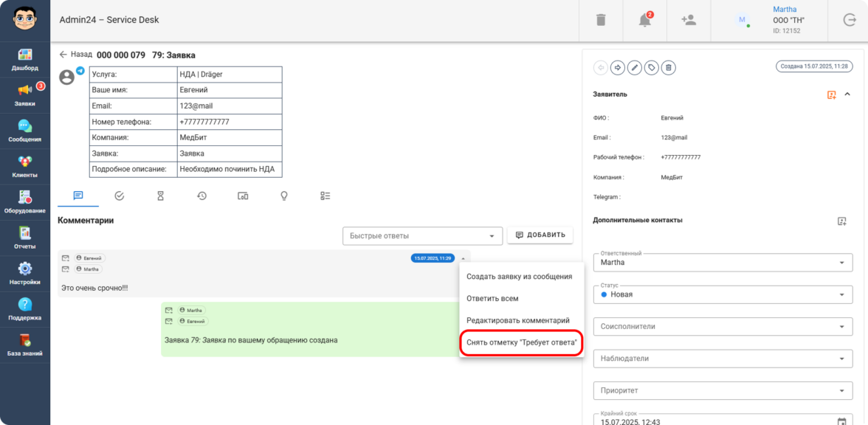Click the Евгений chip in first comment
This screenshot has height=425, width=868.
pyautogui.click(x=90, y=258)
